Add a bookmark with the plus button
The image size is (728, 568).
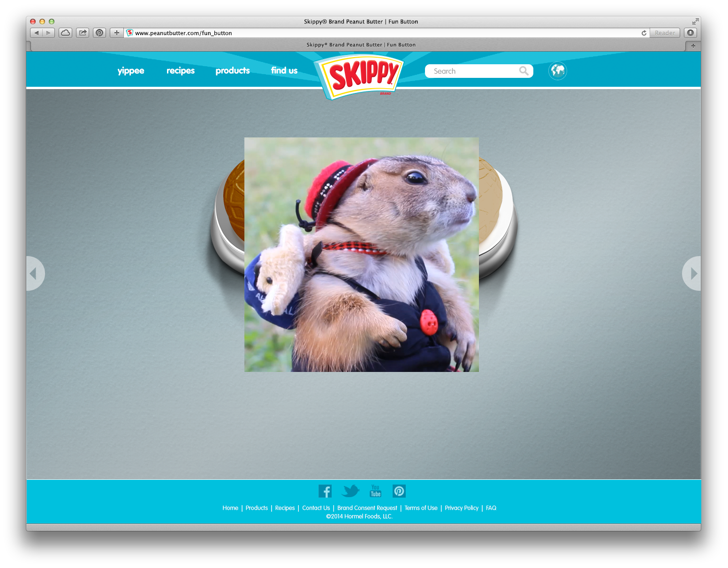coord(117,33)
